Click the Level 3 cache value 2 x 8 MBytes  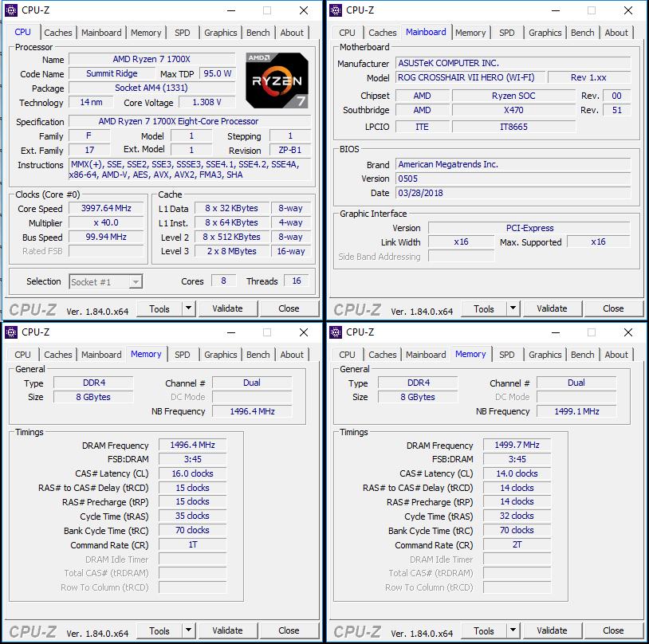[x=231, y=251]
